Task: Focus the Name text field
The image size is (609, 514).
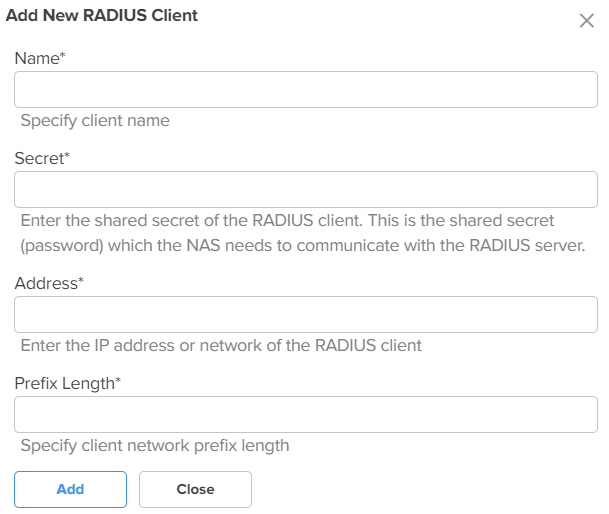Action: (306, 89)
